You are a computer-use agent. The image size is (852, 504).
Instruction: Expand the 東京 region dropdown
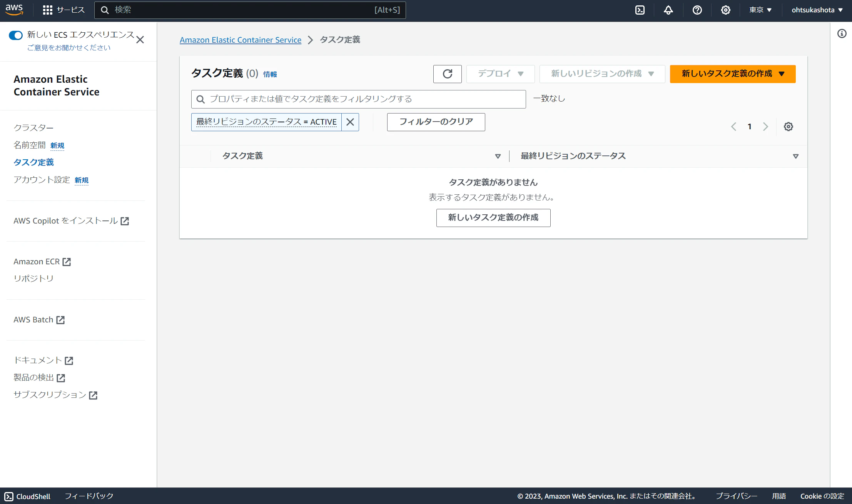point(760,10)
